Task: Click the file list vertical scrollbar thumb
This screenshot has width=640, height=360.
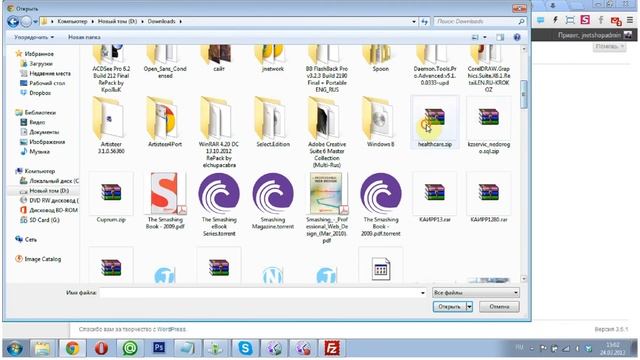Action: 524,95
